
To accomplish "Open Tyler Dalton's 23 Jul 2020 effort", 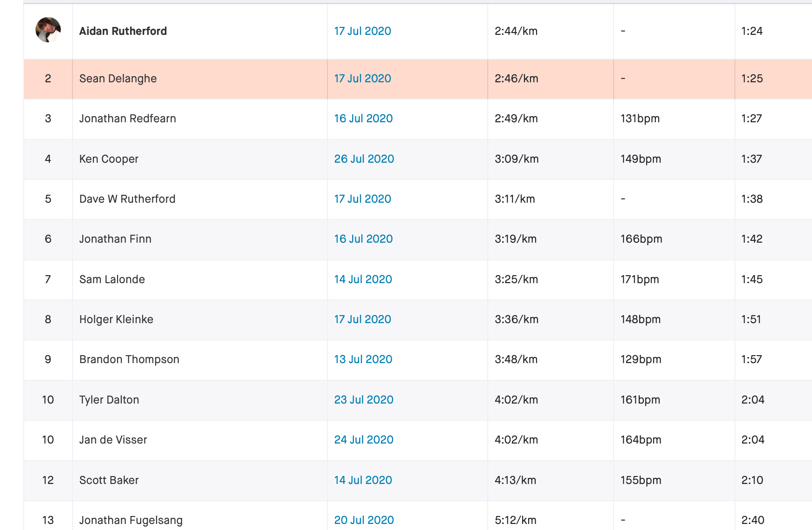I will pyautogui.click(x=364, y=400).
